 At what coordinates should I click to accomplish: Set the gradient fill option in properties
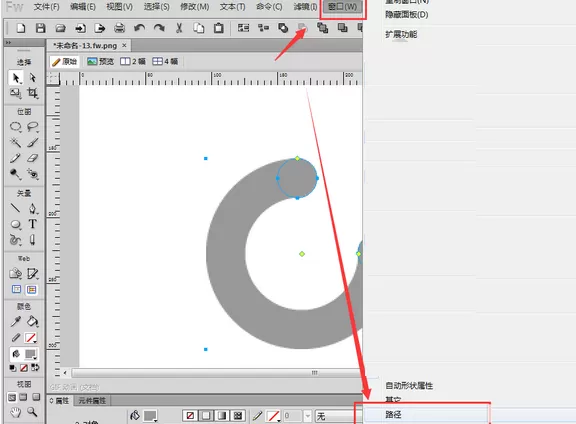tap(222, 416)
